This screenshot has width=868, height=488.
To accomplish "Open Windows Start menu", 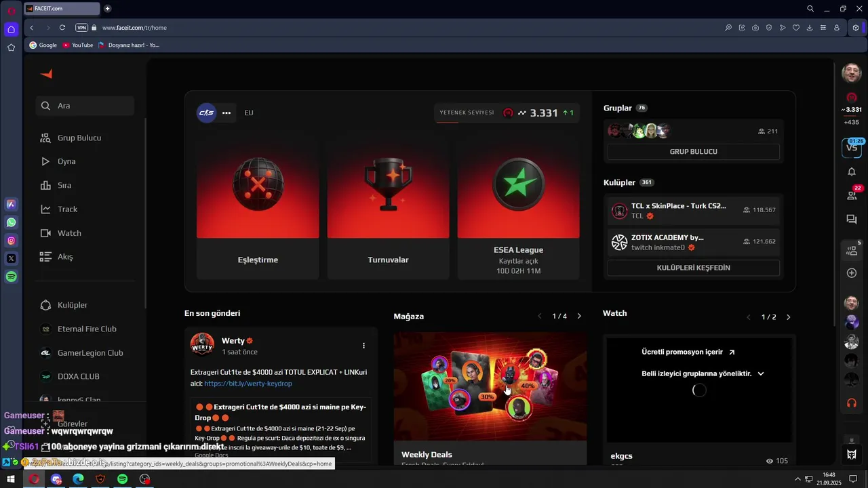I will [11, 479].
